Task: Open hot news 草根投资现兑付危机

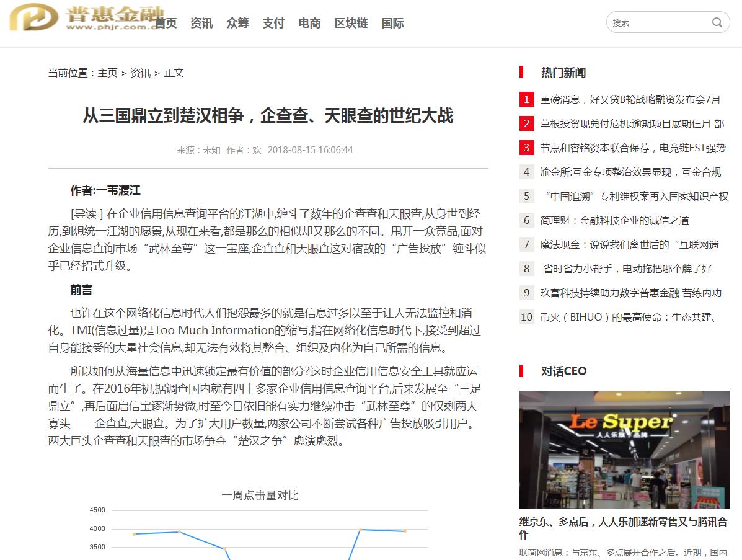Action: click(632, 123)
